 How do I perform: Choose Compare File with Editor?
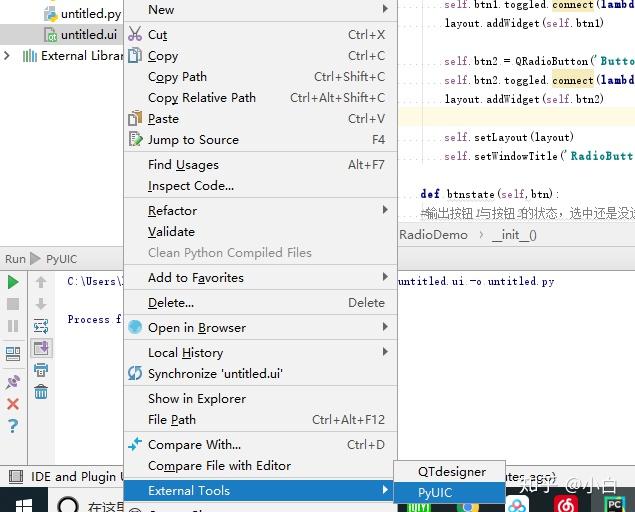pyautogui.click(x=260, y=466)
